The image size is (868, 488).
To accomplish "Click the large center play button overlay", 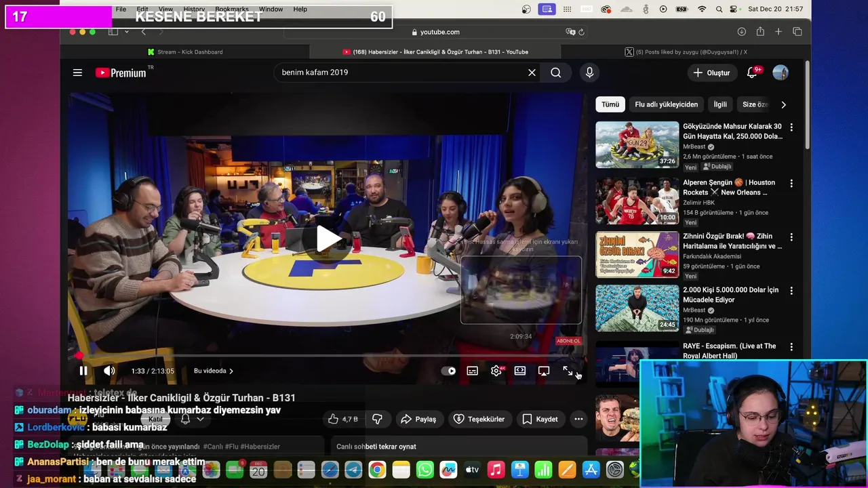I will [329, 239].
